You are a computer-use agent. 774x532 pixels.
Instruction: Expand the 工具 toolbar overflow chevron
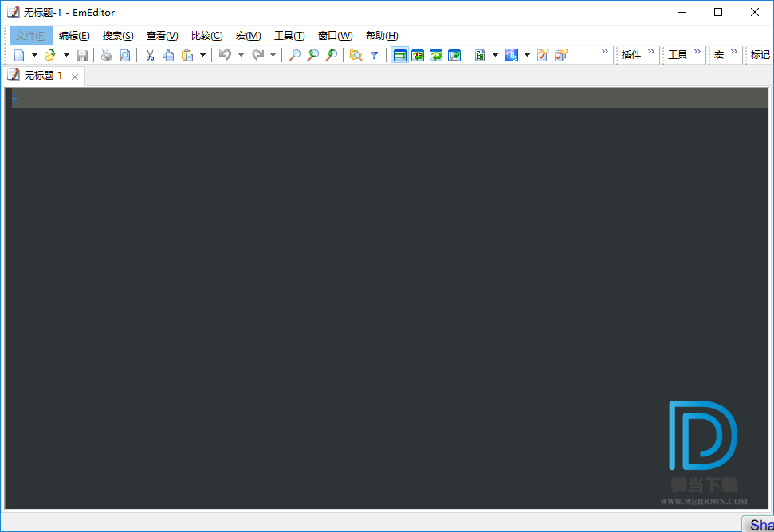coord(697,51)
